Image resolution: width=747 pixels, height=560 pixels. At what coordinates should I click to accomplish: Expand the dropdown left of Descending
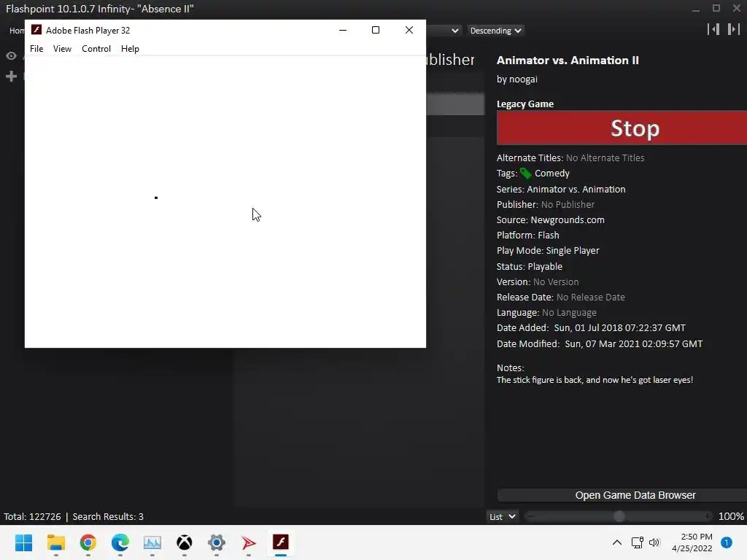(443, 31)
